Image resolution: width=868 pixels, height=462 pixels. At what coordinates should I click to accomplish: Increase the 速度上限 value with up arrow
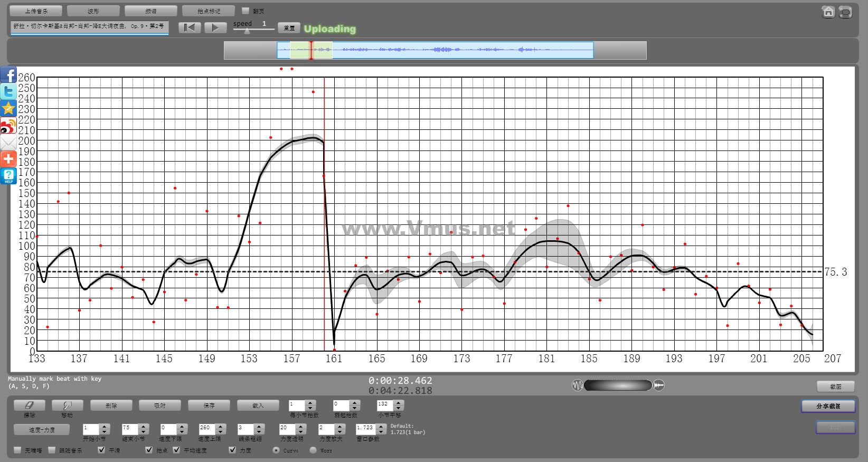coord(221,426)
